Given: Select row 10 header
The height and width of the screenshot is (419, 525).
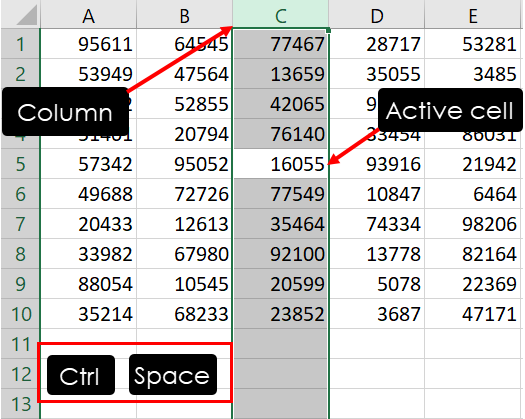Looking at the screenshot, I should click(20, 313).
